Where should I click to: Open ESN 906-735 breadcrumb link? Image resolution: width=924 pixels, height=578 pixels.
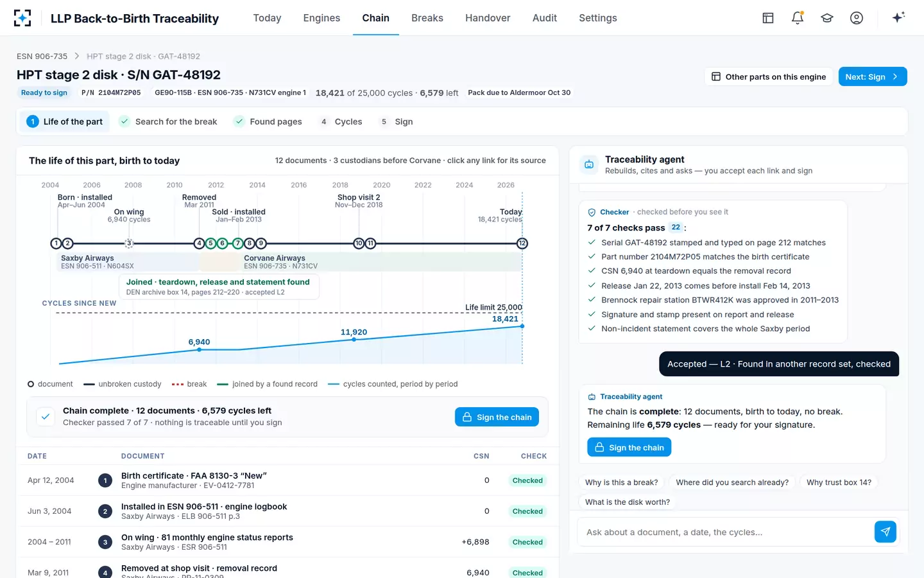(42, 57)
